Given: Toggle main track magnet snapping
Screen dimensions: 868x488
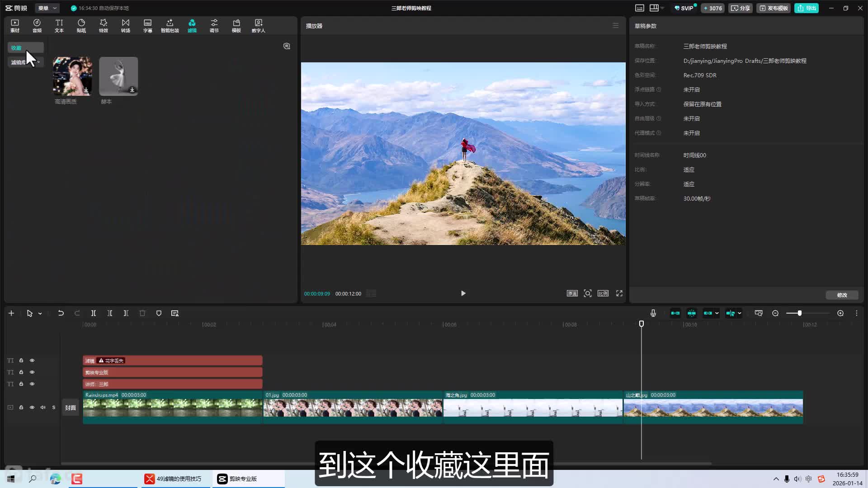Looking at the screenshot, I should [x=675, y=313].
